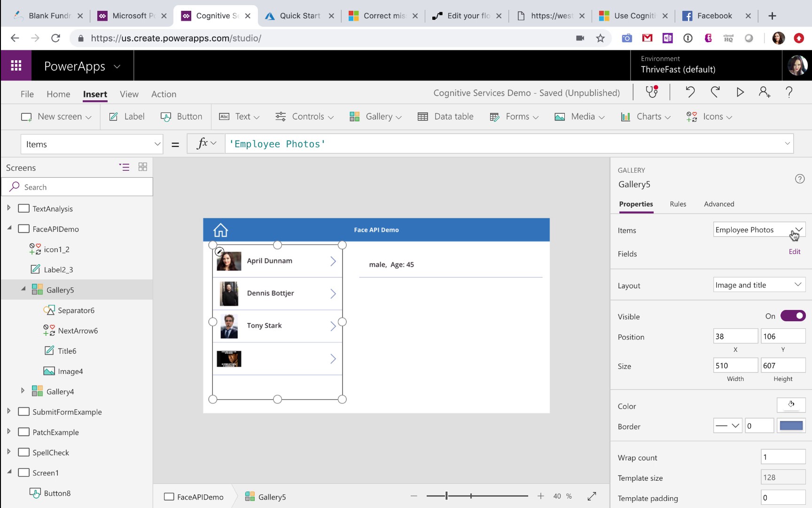This screenshot has height=508, width=812.
Task: Insert a Data table
Action: (445, 117)
